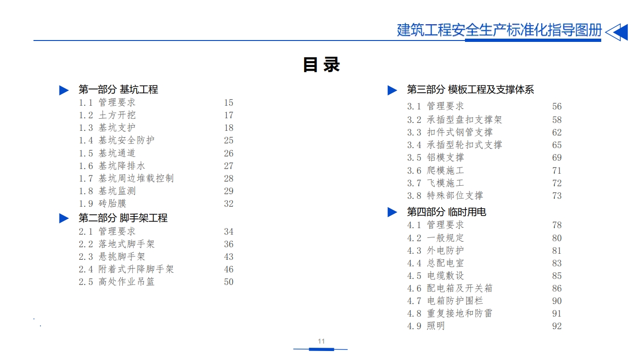This screenshot has width=644, height=358.
Task: Click the 目录 heading
Action: (x=321, y=65)
